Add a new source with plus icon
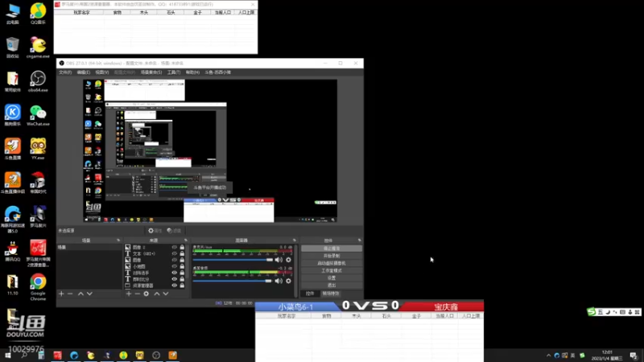The height and width of the screenshot is (362, 644). point(129,294)
